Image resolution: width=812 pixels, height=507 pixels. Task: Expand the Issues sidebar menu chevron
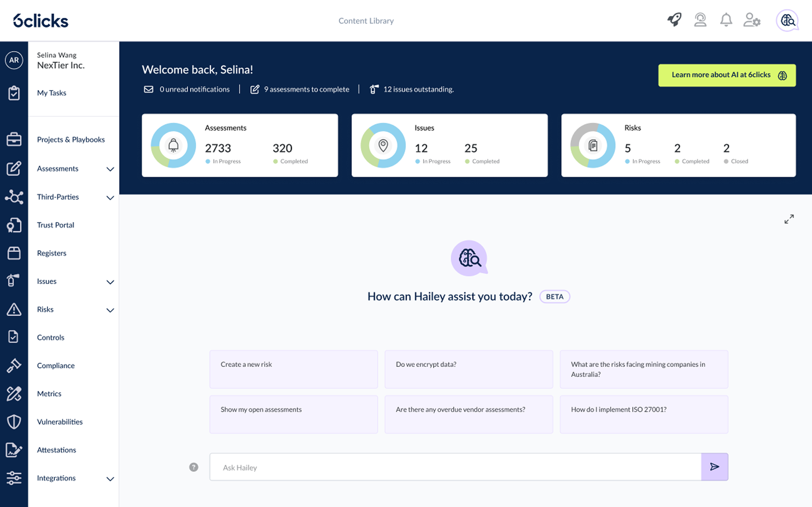coord(110,282)
